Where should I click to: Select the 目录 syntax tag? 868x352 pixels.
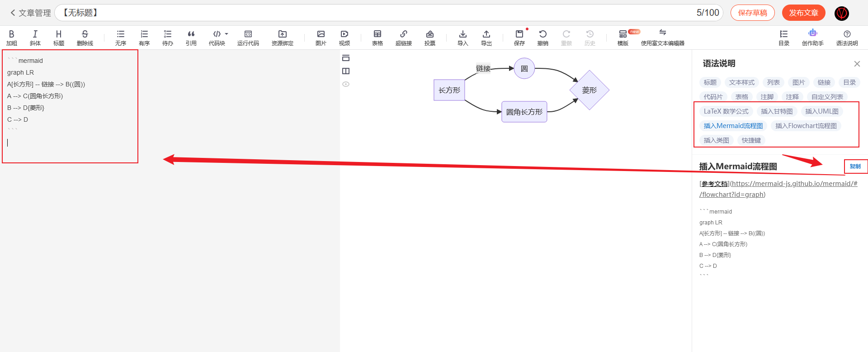(849, 82)
